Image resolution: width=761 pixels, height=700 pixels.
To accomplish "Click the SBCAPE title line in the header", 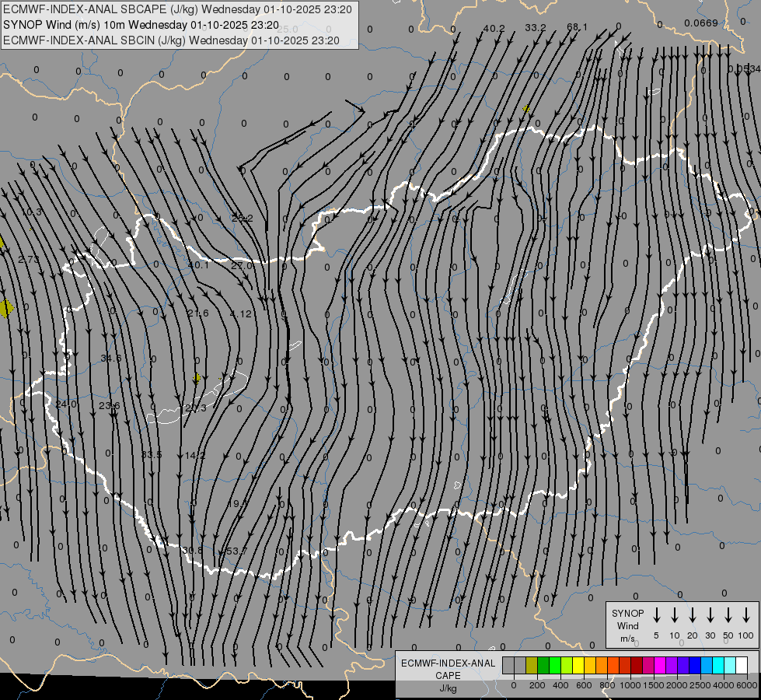I will coord(178,9).
